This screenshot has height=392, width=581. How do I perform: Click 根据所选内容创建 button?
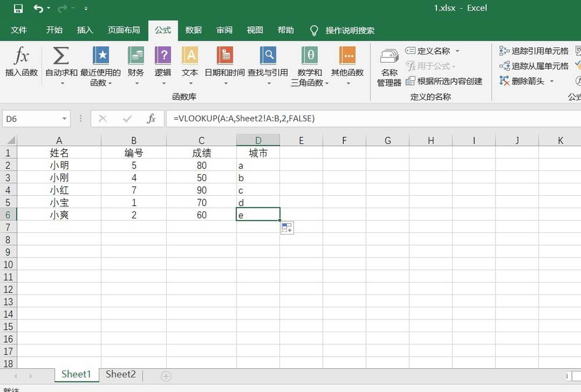[444, 81]
